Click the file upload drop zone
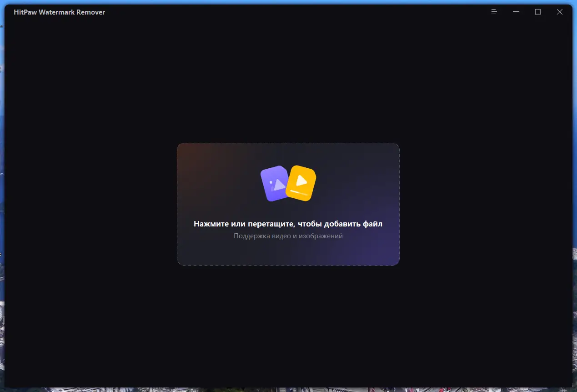Screen dimensions: 577x392 pyautogui.click(x=288, y=204)
